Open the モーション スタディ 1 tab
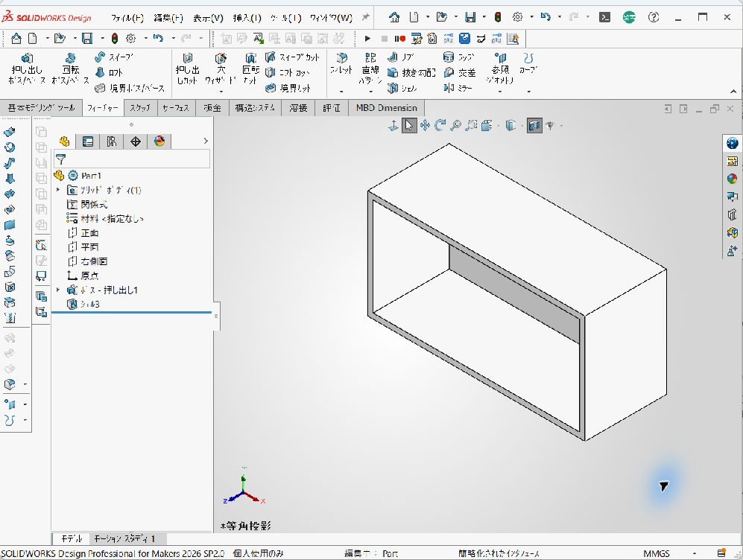The image size is (743, 560). click(124, 538)
